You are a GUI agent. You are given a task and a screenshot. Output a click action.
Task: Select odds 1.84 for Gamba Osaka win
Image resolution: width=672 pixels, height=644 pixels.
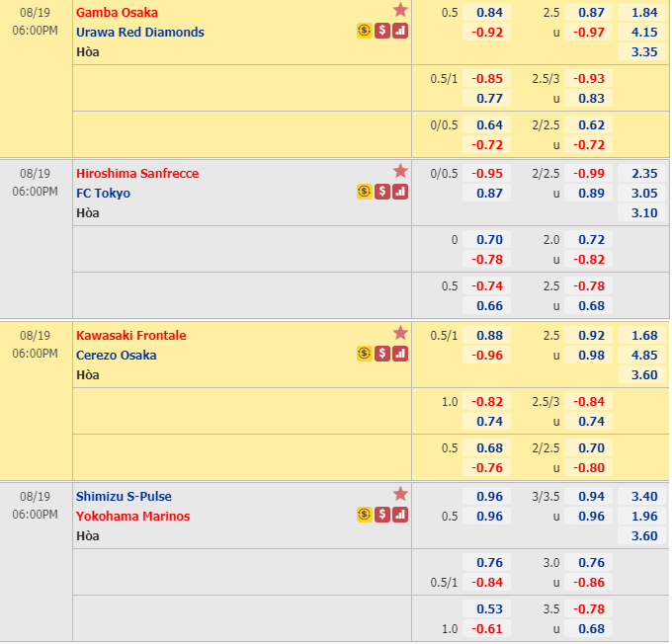pyautogui.click(x=643, y=13)
